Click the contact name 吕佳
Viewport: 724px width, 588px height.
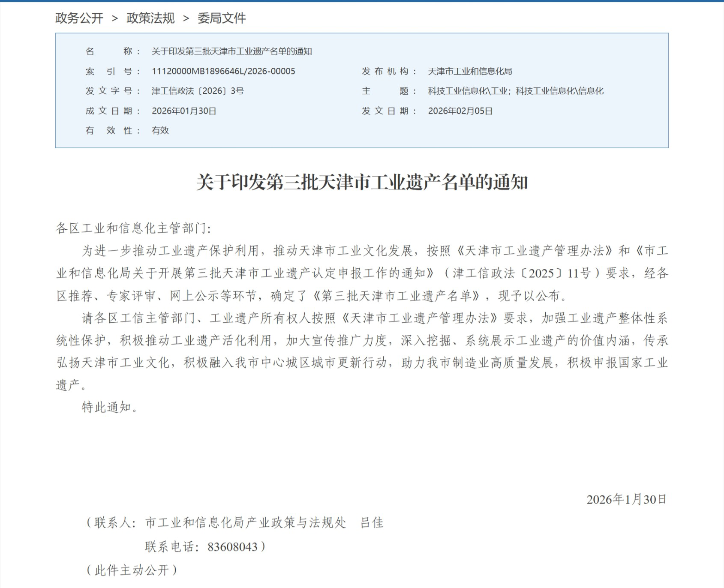coord(372,522)
